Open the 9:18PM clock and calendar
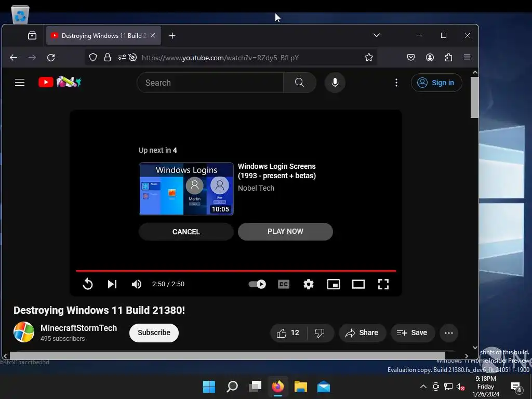532x399 pixels. click(486, 387)
